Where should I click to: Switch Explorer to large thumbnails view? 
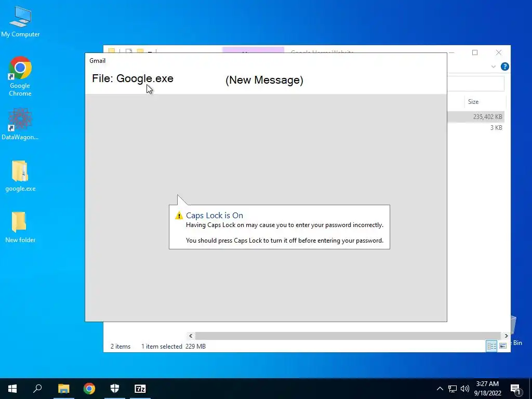tap(503, 346)
